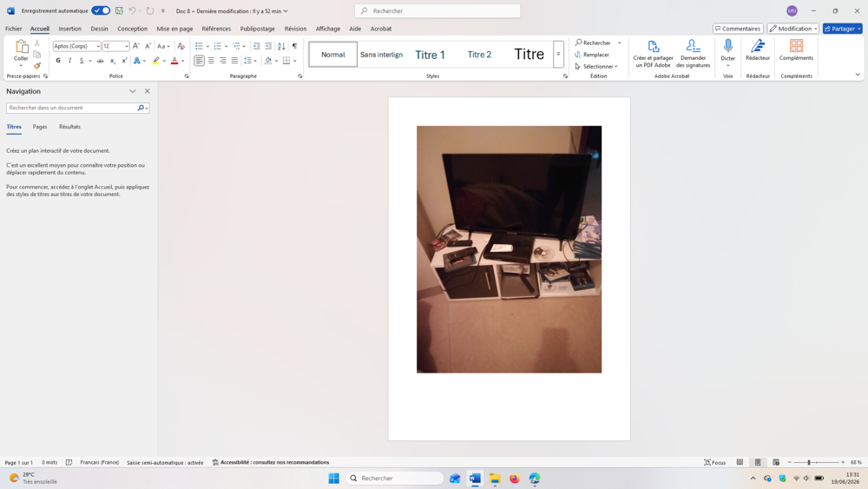The image size is (868, 489).
Task: Click the Copy icon in Presse-papiers
Action: 37,54
